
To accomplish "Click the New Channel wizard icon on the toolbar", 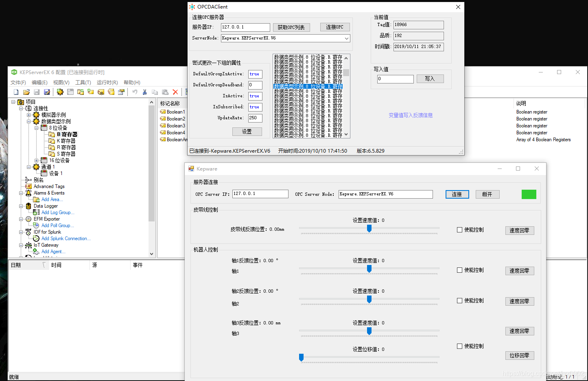I will click(x=59, y=92).
